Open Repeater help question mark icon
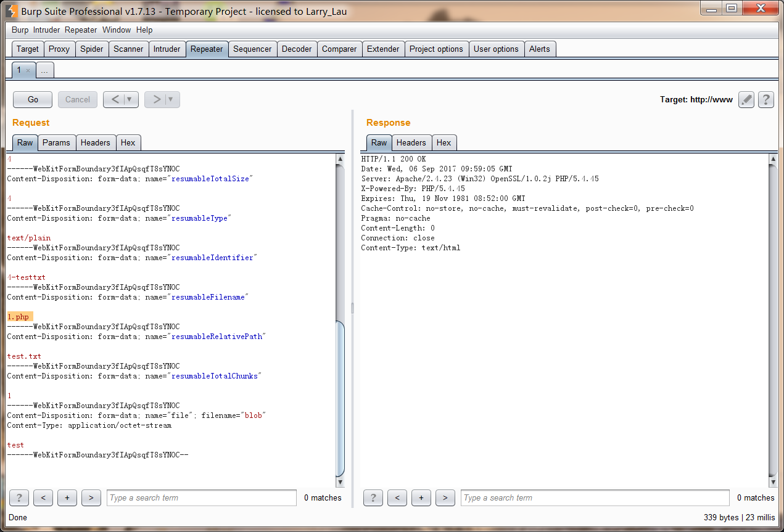Screen dimensions: 784x532 point(766,99)
